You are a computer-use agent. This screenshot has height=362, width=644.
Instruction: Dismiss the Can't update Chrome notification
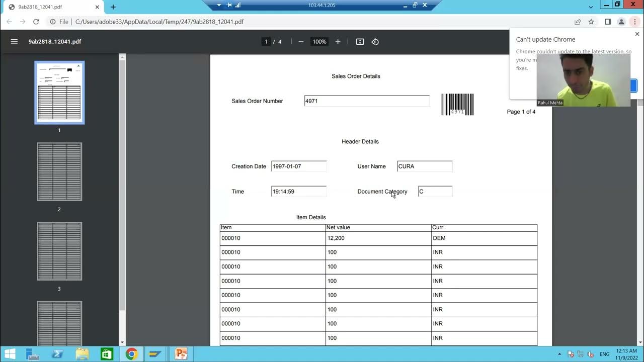(637, 34)
